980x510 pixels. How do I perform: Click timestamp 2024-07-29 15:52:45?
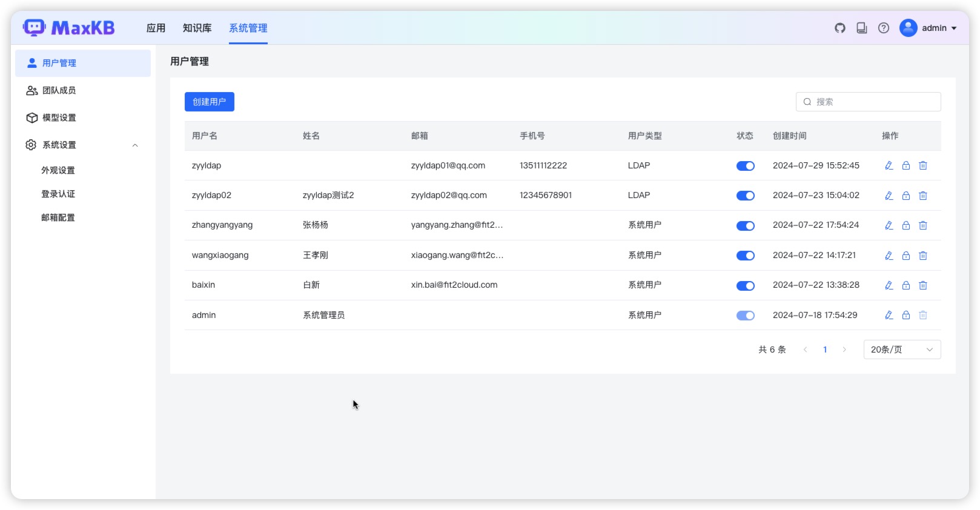click(816, 165)
